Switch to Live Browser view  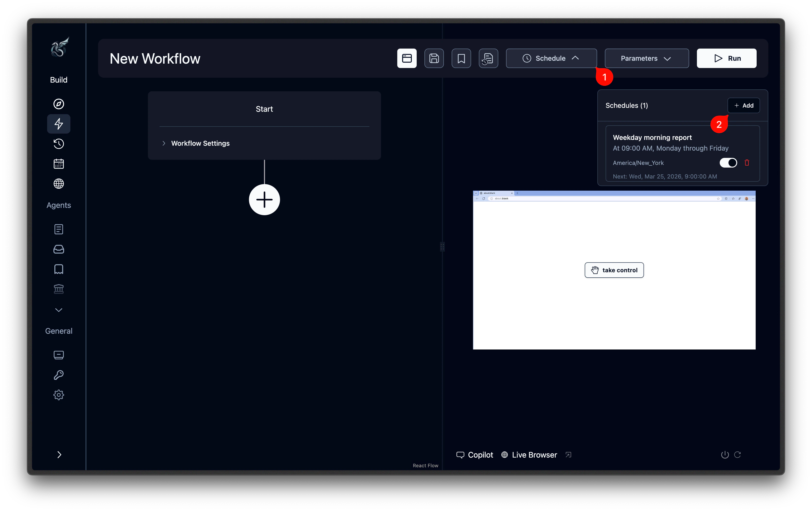click(529, 455)
